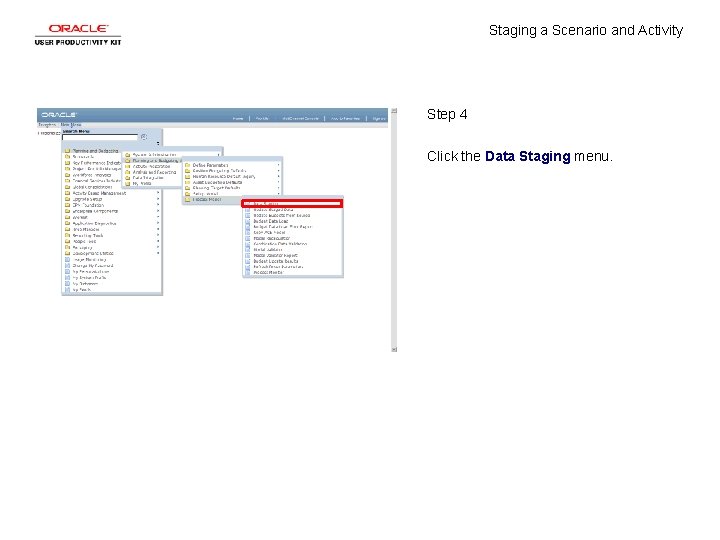This screenshot has width=720, height=540.
Task: Click the My System Profile page icon
Action: click(x=68, y=277)
